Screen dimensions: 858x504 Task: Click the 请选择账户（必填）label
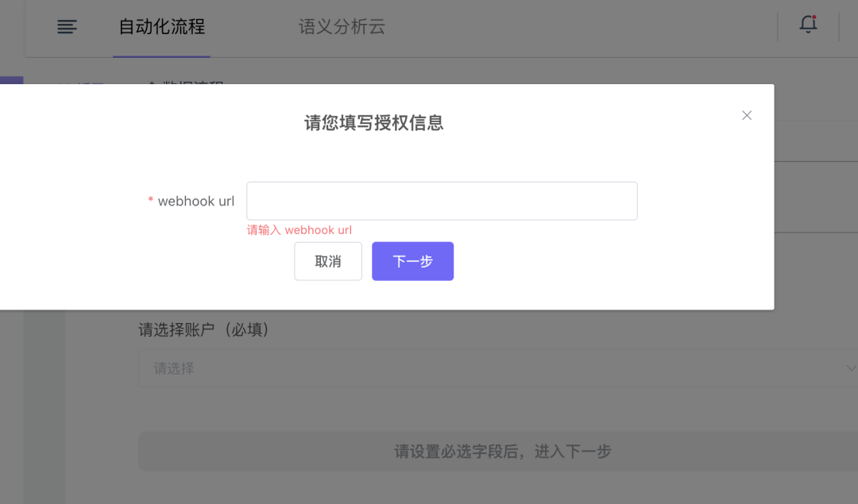(203, 329)
